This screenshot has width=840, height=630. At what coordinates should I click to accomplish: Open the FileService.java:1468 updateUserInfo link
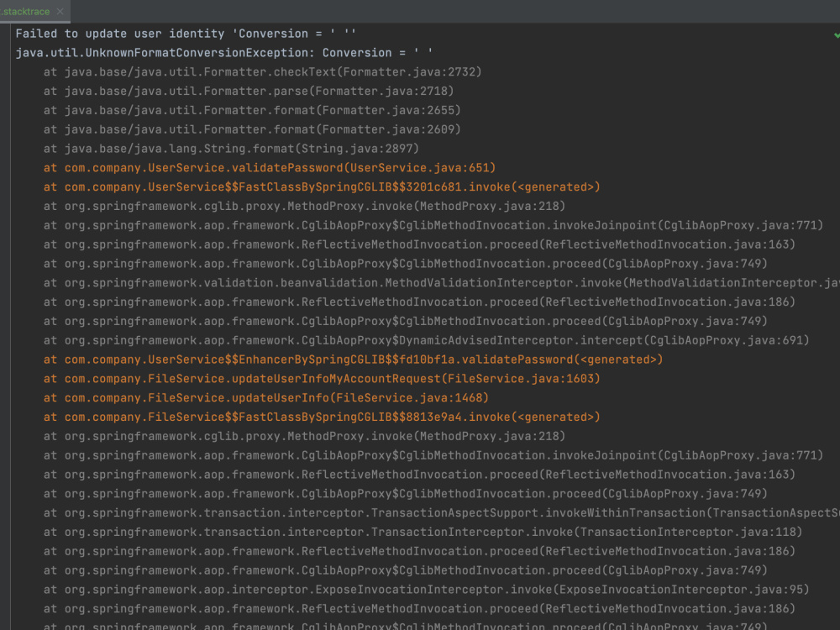click(266, 398)
